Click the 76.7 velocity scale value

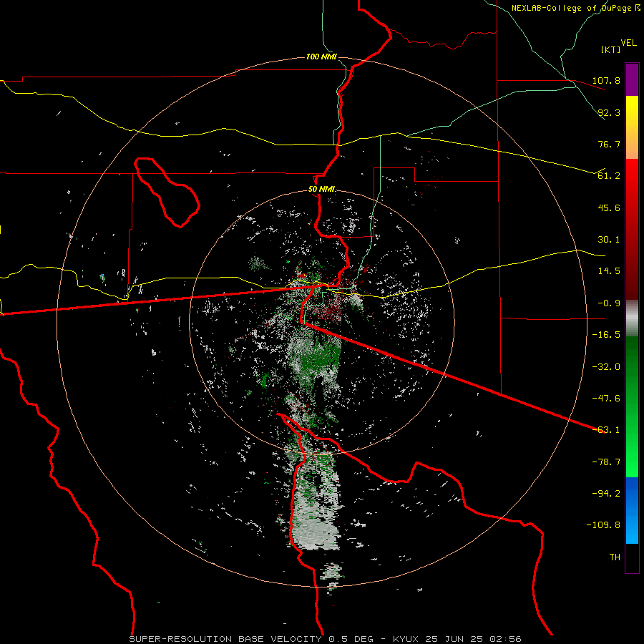coord(609,144)
